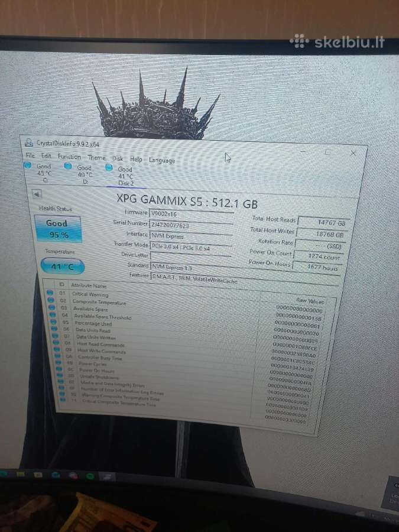Screen dimensions: 399x532
Task: Click the Raw Values column header
Action: [x=310, y=301]
